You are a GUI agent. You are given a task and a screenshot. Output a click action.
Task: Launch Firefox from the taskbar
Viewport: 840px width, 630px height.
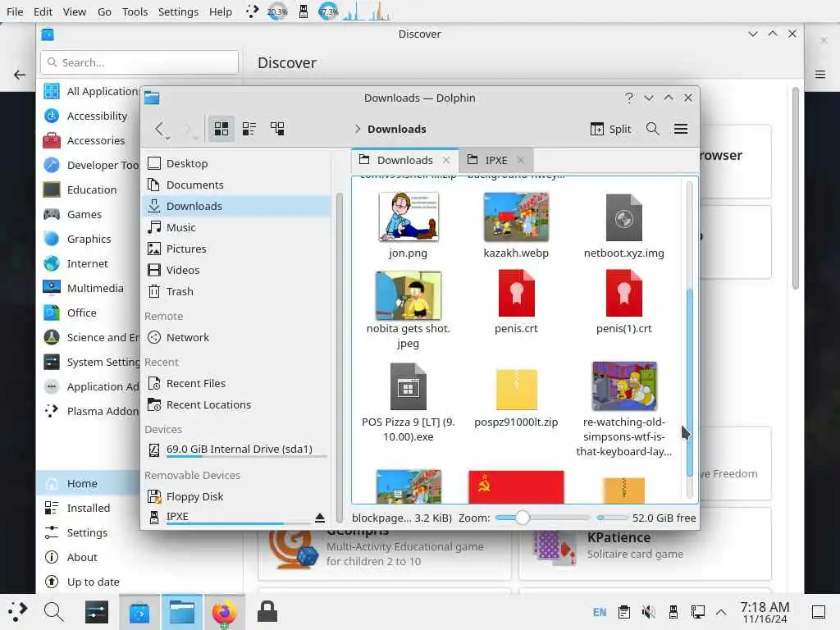[x=225, y=612]
